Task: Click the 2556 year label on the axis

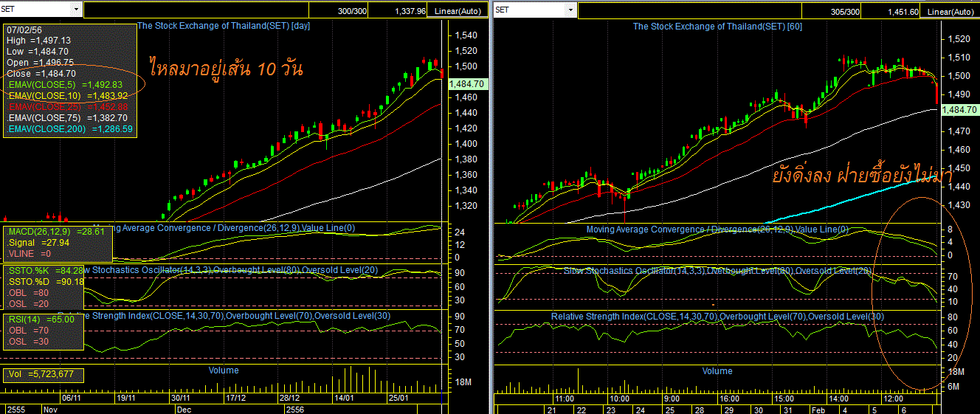Action: tap(296, 409)
